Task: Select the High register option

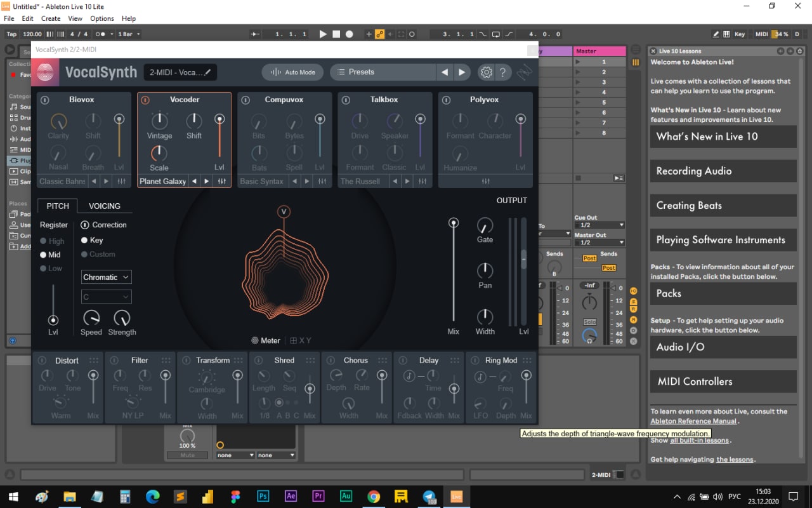Action: click(x=52, y=241)
